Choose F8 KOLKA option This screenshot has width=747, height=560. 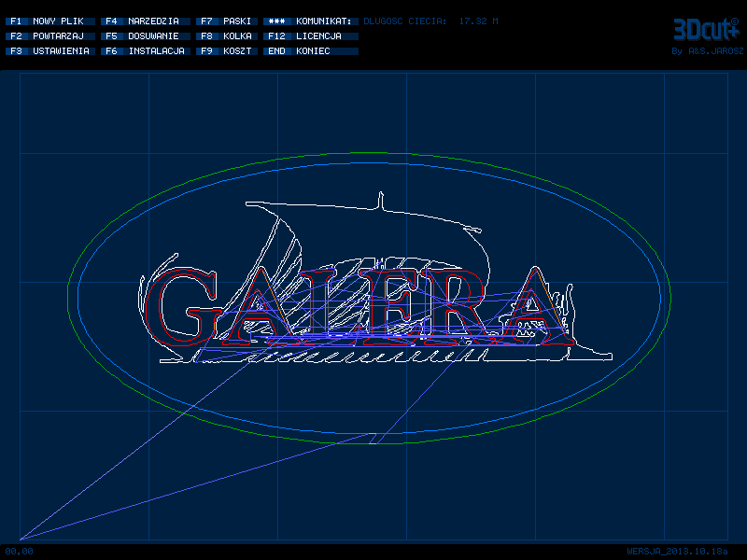pos(227,36)
